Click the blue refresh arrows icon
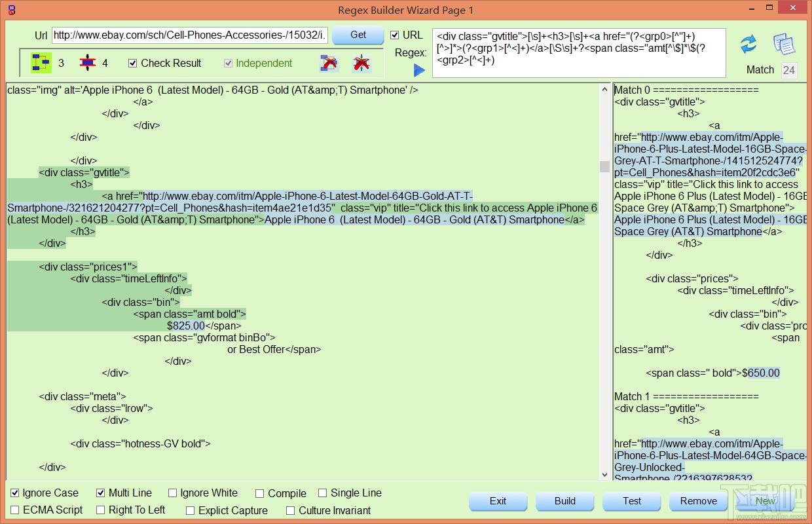Viewport: 812px width, 524px height. click(x=748, y=45)
